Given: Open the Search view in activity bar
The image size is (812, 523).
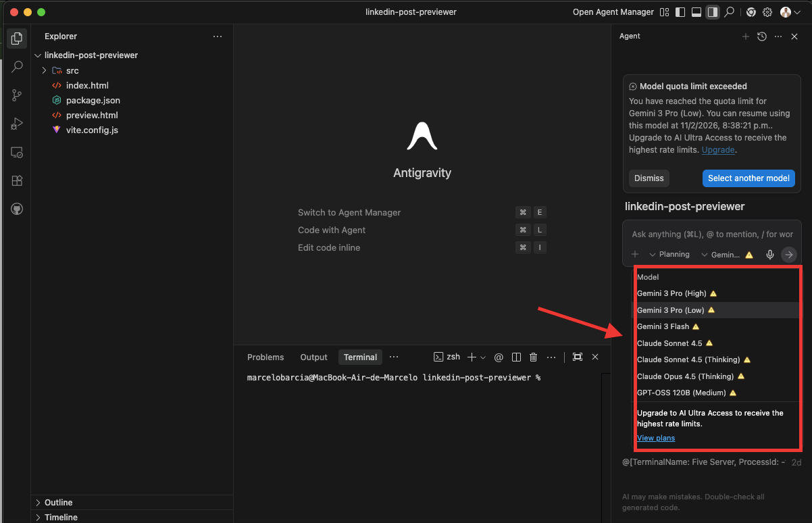Looking at the screenshot, I should [17, 67].
